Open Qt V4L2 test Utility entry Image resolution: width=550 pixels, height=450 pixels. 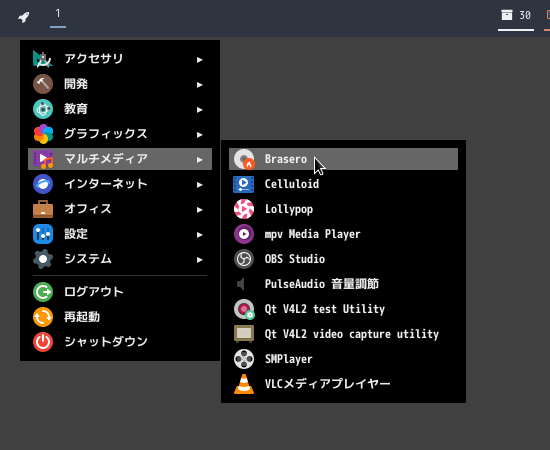343,309
